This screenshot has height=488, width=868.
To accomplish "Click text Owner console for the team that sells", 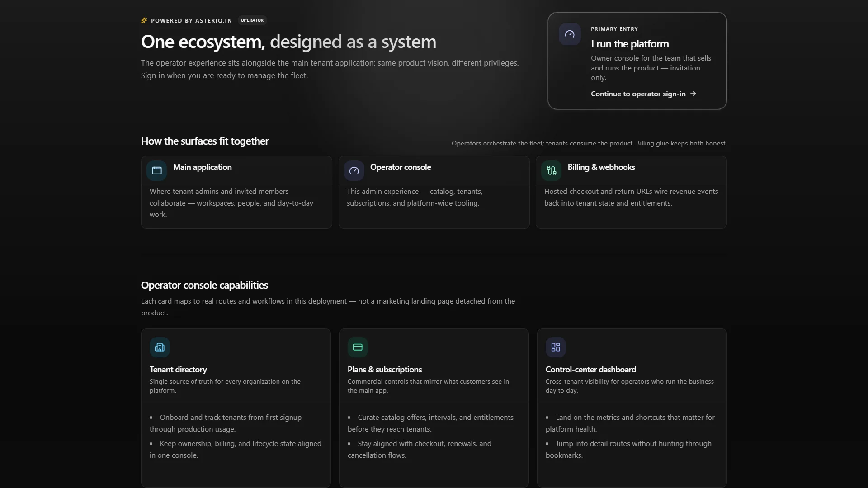I will coord(651,68).
